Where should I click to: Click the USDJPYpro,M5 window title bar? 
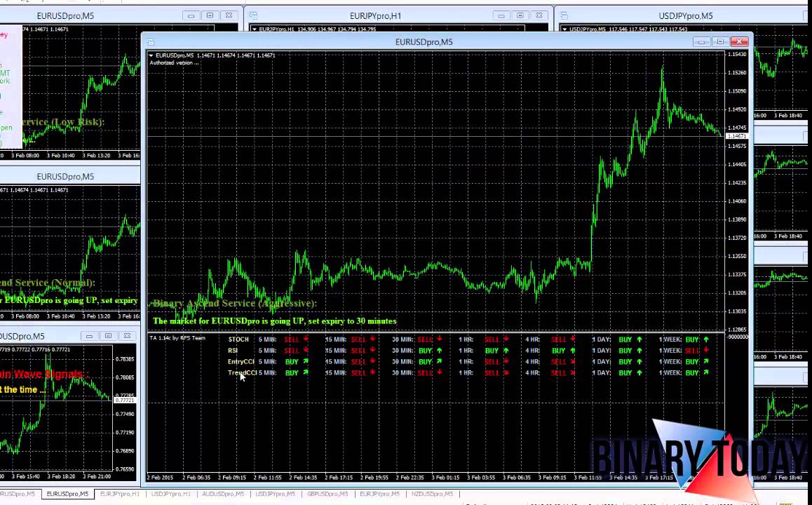point(686,15)
